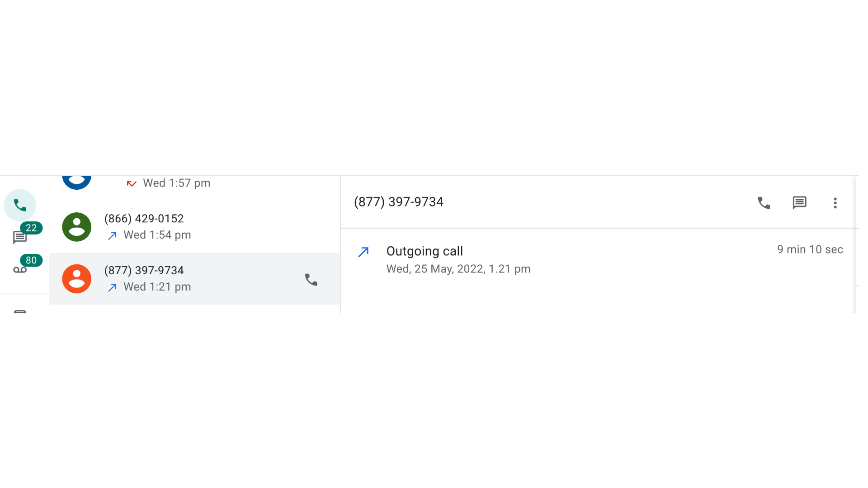The height and width of the screenshot is (488, 868).
Task: Click the partially visible sidebar icon below voicemail
Action: pyautogui.click(x=20, y=311)
